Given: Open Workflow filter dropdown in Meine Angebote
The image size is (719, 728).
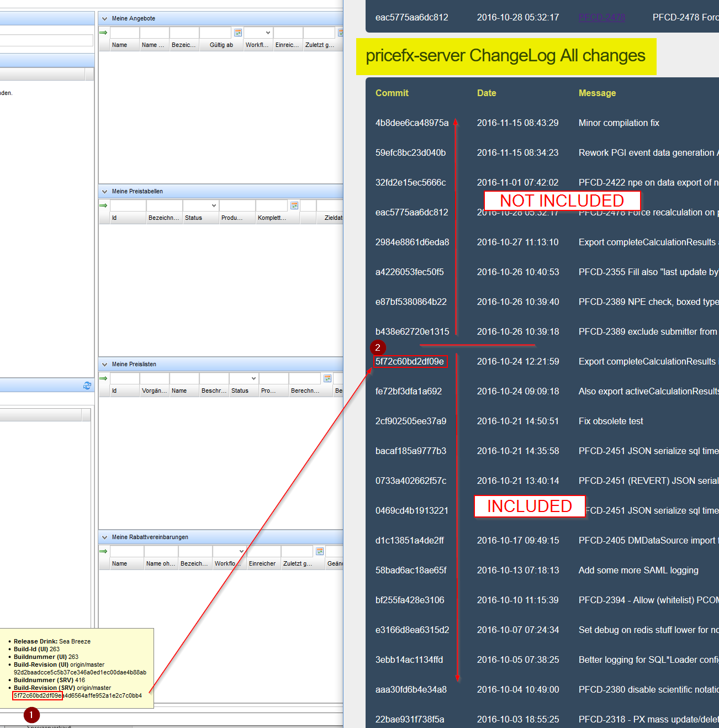Looking at the screenshot, I should coord(268,33).
